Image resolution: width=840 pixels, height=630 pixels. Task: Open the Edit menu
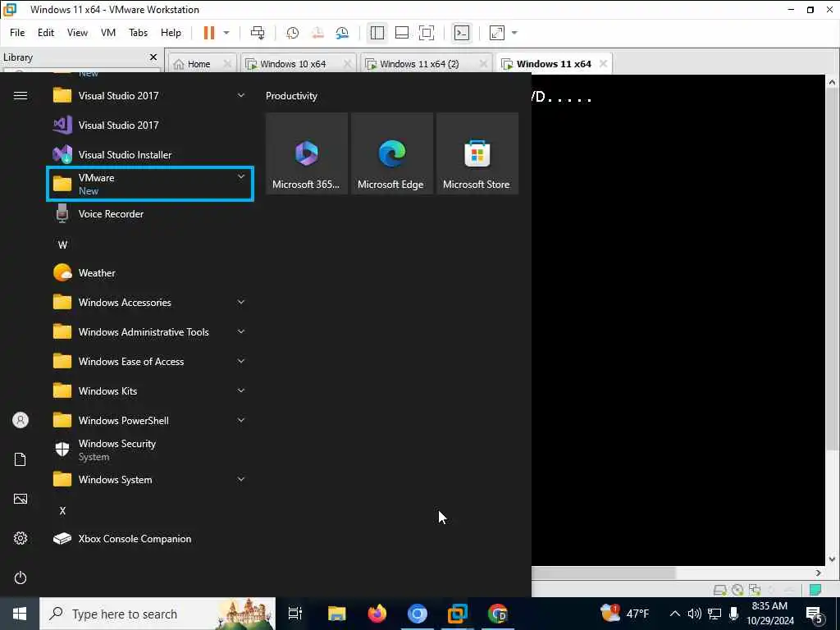tap(46, 33)
